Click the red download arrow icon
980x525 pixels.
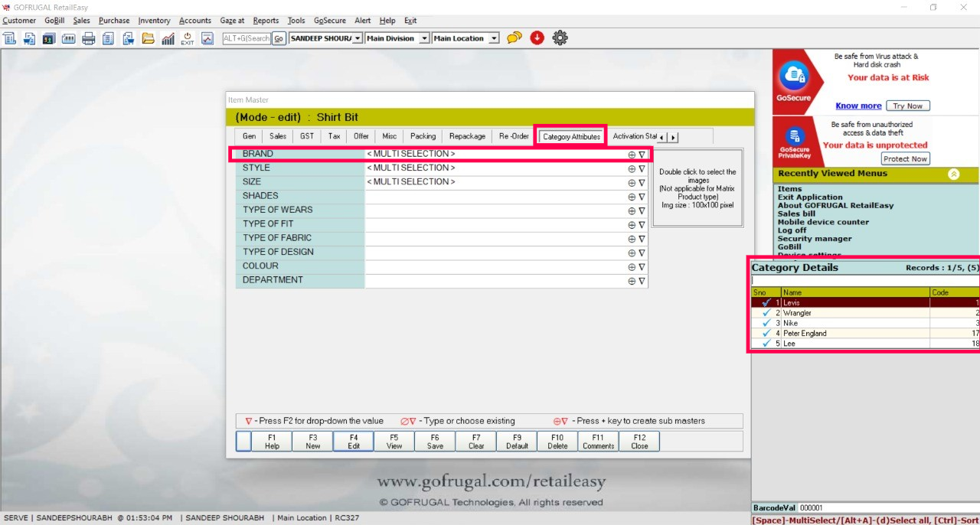[x=537, y=37]
